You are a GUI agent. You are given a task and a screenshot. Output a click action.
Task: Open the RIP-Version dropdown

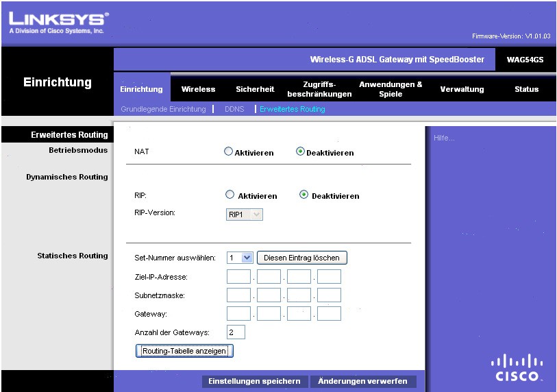point(245,215)
